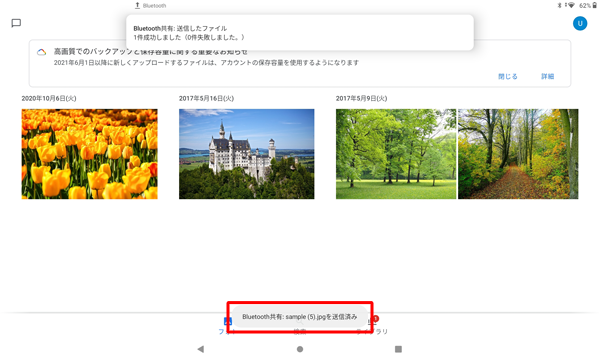Select the date header 2017年5月9日(火)
Image resolution: width=600 pixels, height=360 pixels.
[x=361, y=98]
